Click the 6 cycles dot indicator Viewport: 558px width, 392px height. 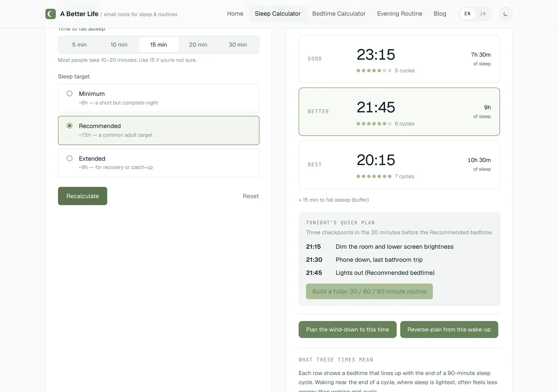[x=374, y=124]
